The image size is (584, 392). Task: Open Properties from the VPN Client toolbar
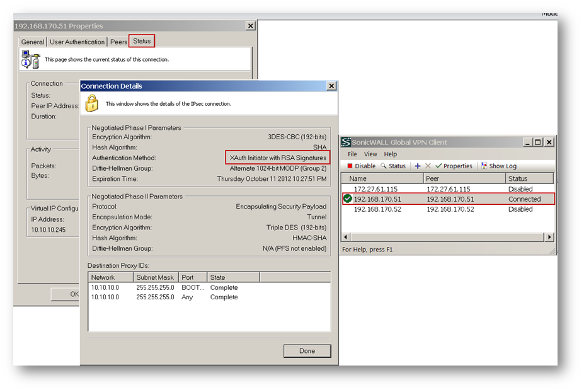tap(454, 166)
